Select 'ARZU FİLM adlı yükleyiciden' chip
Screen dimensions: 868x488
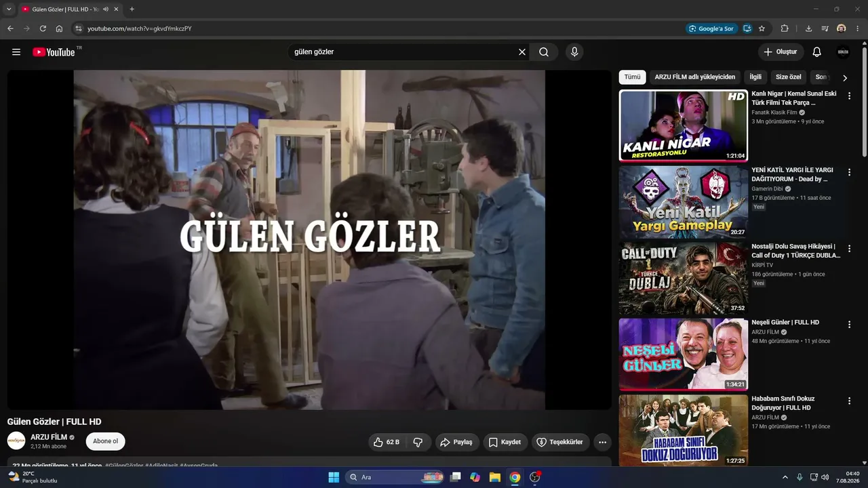pyautogui.click(x=695, y=77)
